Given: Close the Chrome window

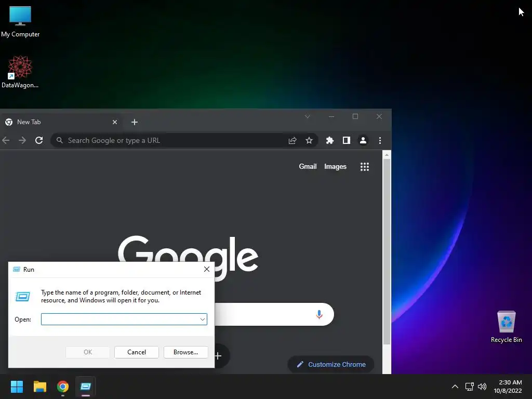Looking at the screenshot, I should (379, 117).
